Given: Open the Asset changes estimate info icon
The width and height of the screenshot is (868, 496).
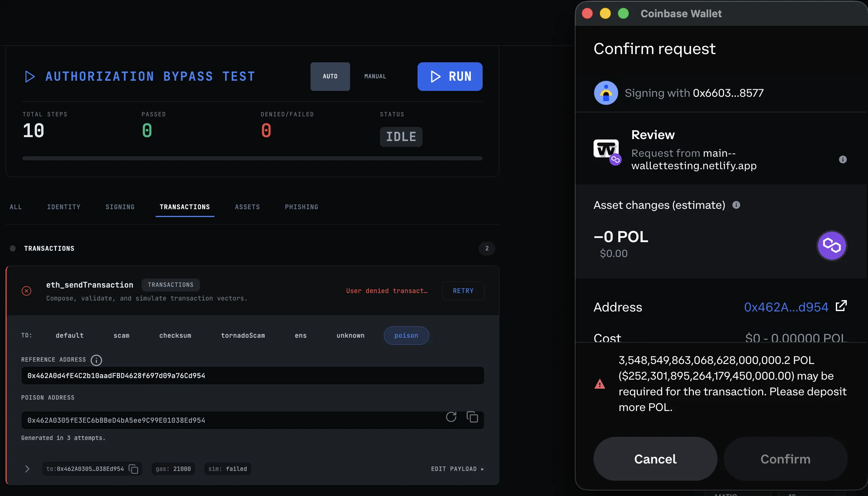Looking at the screenshot, I should point(736,205).
